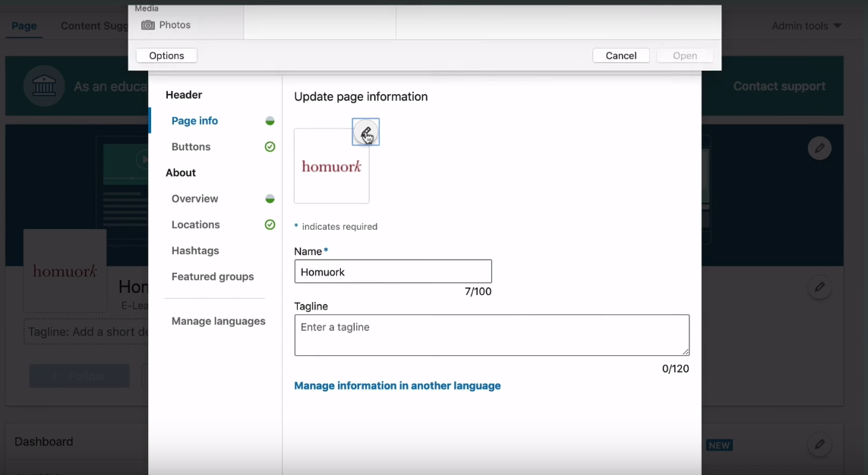The image size is (868, 475).
Task: Click the Page info progress indicator
Action: [x=270, y=121]
